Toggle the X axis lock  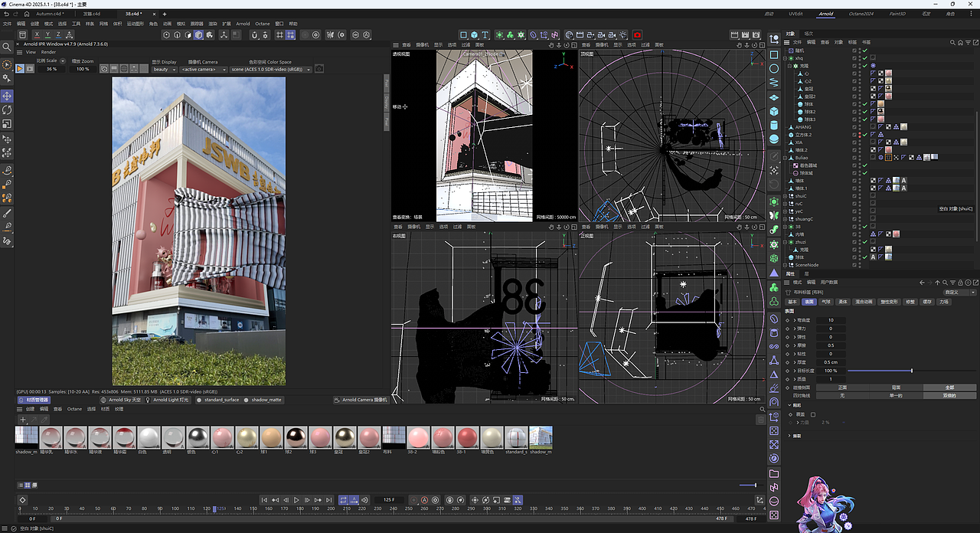pos(37,34)
